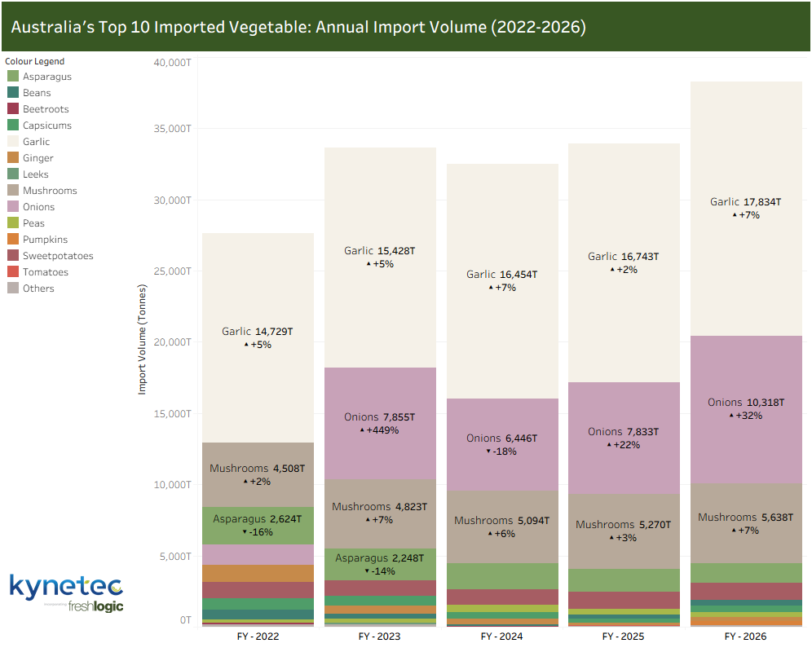Click the Asparagus legend color swatch
Viewport: 812px width, 652px height.
pyautogui.click(x=13, y=76)
